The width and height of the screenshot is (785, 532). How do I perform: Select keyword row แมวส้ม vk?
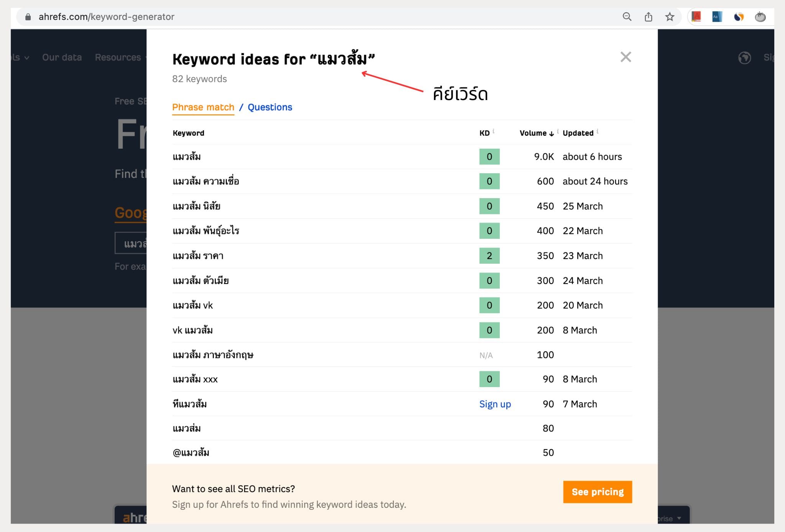pos(402,305)
